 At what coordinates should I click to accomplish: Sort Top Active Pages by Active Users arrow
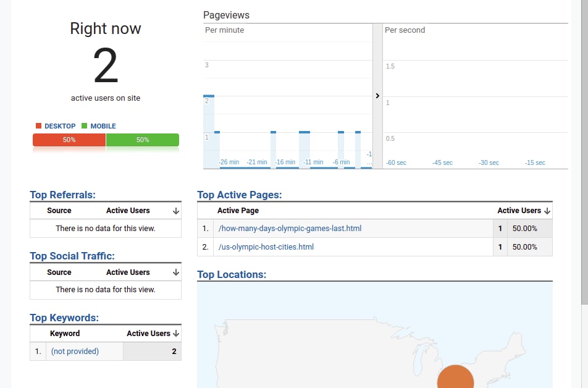coord(547,211)
